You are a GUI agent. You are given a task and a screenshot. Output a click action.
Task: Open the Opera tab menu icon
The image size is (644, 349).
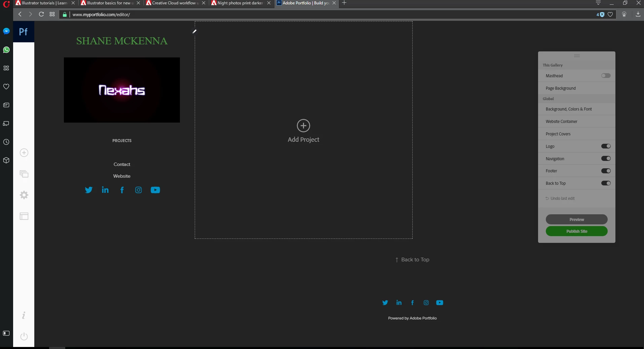click(x=598, y=3)
